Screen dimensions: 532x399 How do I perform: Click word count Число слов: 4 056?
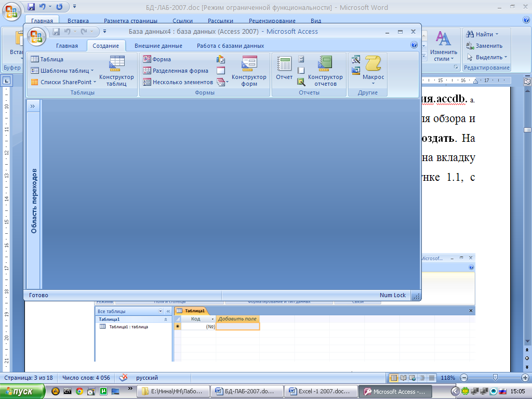86,378
